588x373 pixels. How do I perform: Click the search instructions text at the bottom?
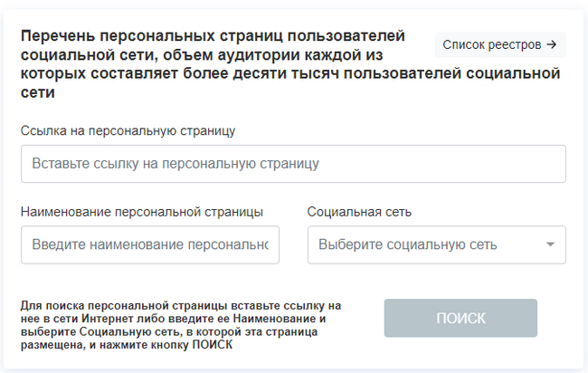[181, 326]
